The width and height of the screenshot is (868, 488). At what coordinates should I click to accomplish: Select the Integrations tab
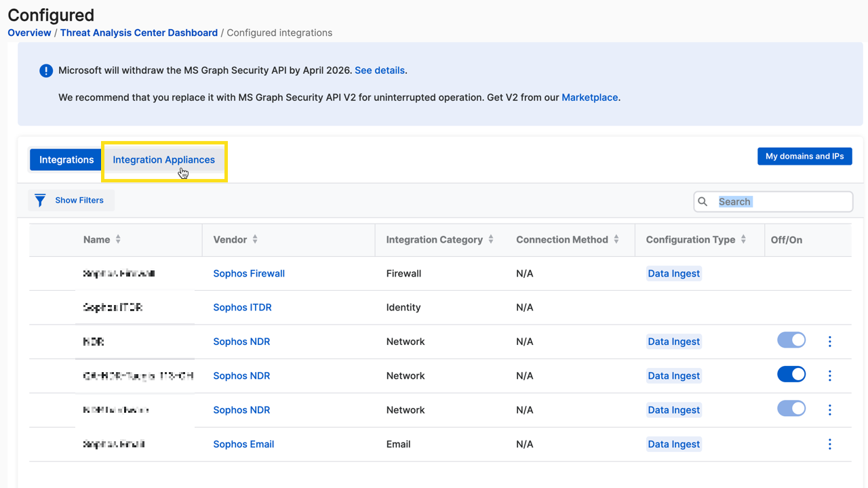point(66,160)
